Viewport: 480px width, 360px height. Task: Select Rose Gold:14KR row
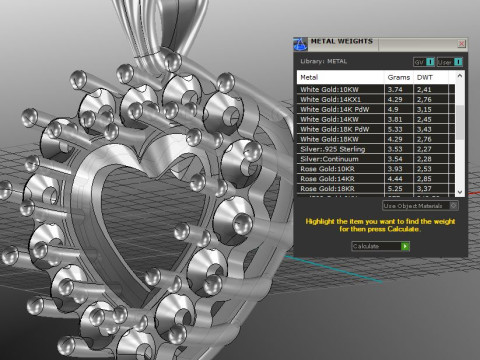(376, 179)
